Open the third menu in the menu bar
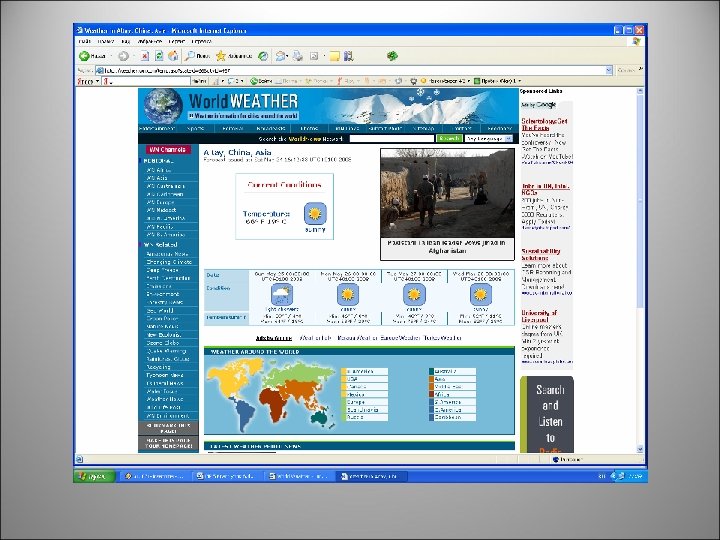The height and width of the screenshot is (540, 720). 126,41
